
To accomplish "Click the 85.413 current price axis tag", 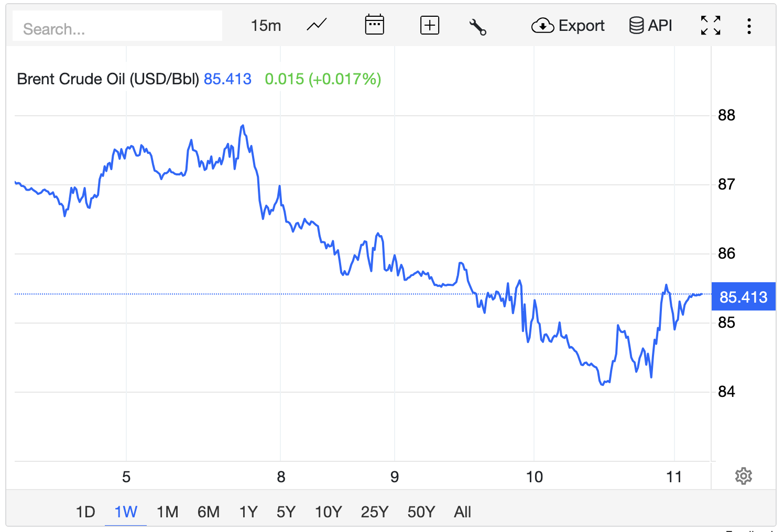I will [743, 297].
